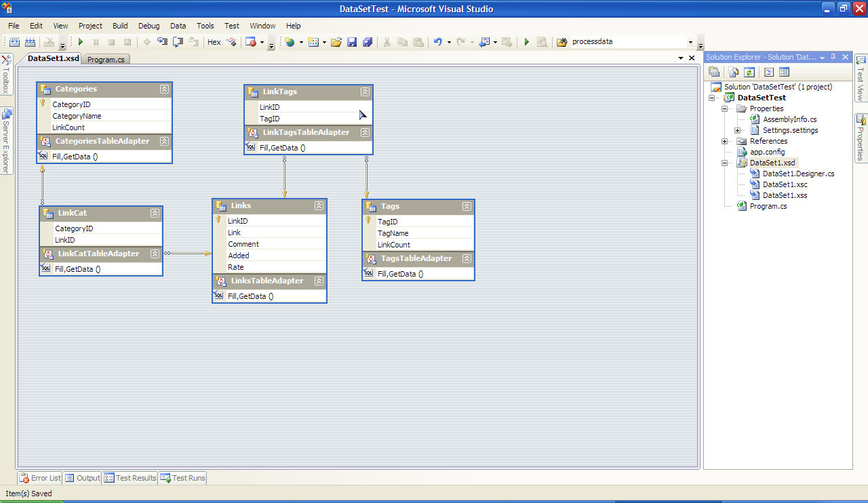Click the Save floppy disk icon
Viewport: 868px width, 503px height.
(x=352, y=42)
